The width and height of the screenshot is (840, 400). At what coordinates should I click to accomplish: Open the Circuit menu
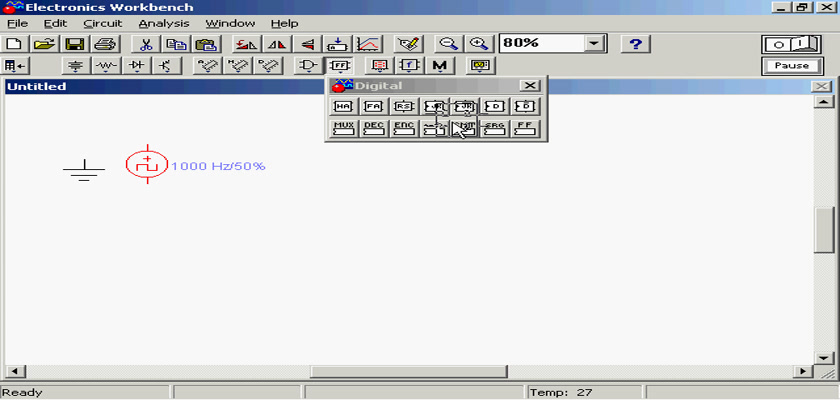point(102,23)
